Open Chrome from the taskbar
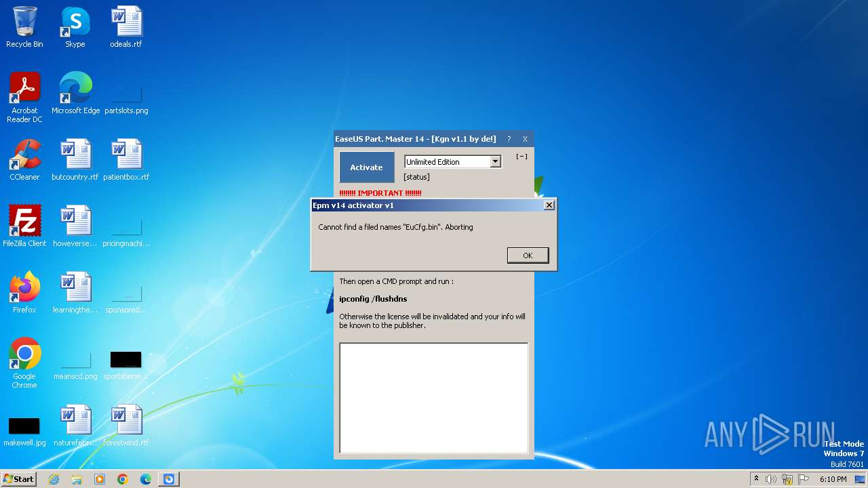 [x=123, y=479]
